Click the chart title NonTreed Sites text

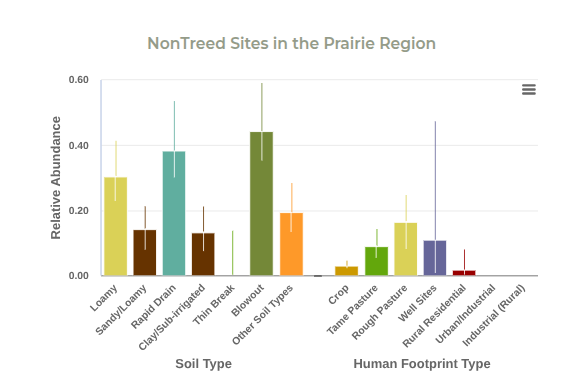(x=291, y=43)
